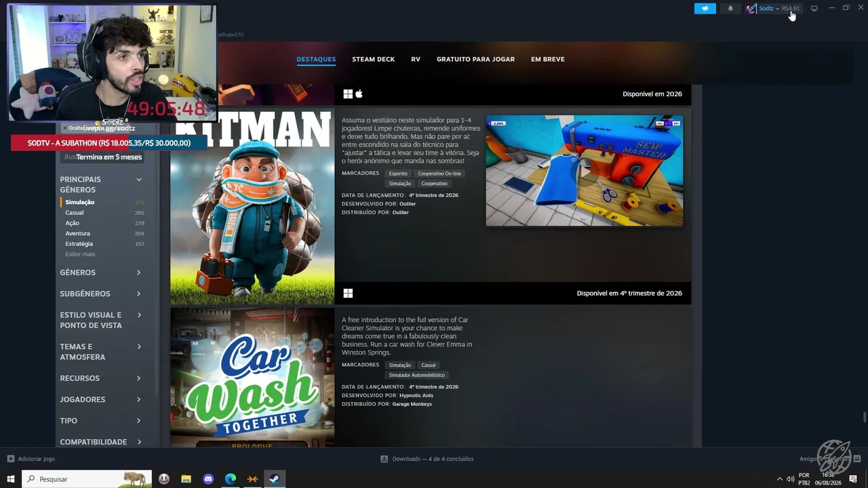
Task: Open the Downloads manager icon
Action: [x=384, y=459]
